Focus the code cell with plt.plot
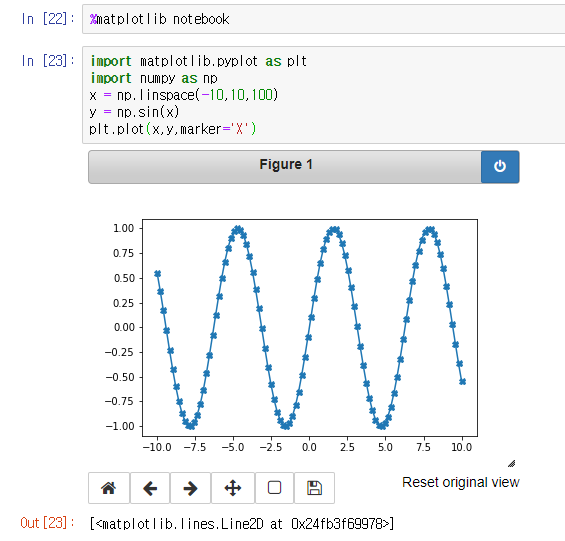Image resolution: width=565 pixels, height=541 pixels. click(x=323, y=95)
